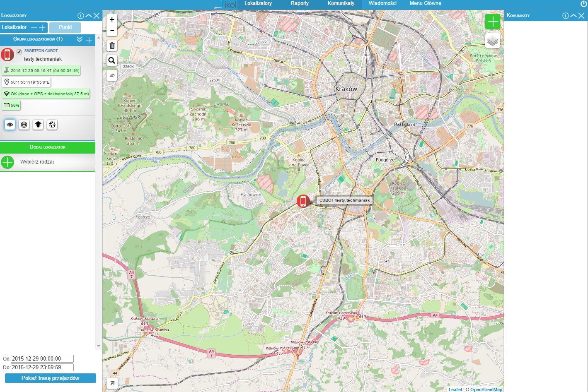Screen dimensions: 588x392
Task: Click the trash icon on map toolbar
Action: [112, 46]
